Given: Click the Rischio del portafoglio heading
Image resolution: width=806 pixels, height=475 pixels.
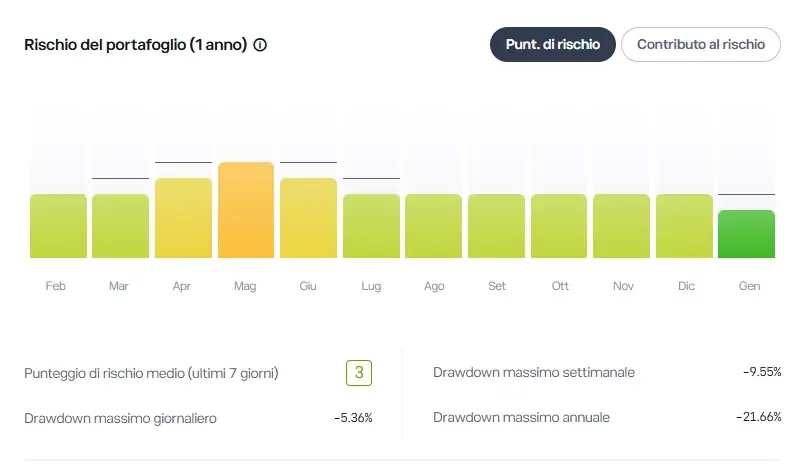Looking at the screenshot, I should [x=135, y=45].
